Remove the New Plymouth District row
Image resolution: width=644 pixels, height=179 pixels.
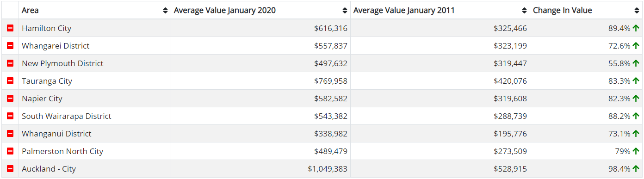point(10,63)
